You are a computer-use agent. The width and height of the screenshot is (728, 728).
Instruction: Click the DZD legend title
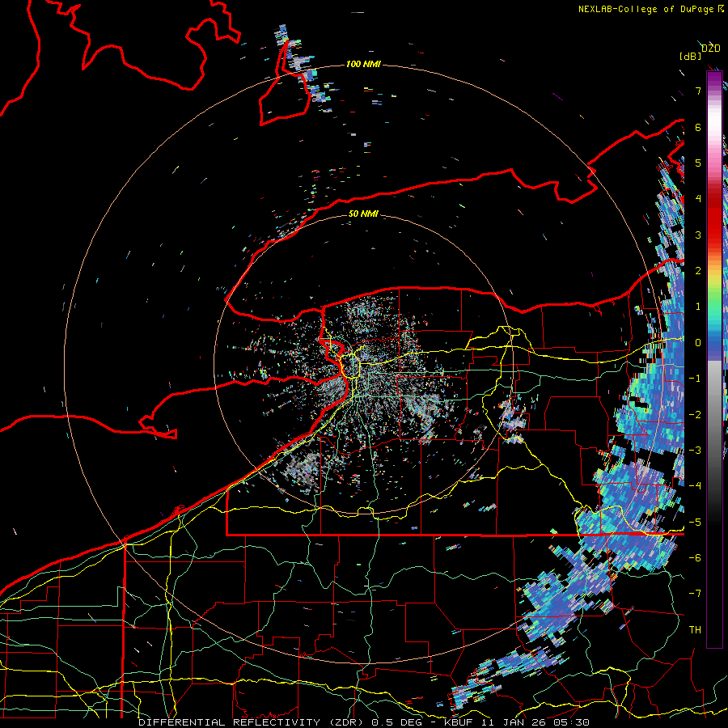(x=711, y=49)
